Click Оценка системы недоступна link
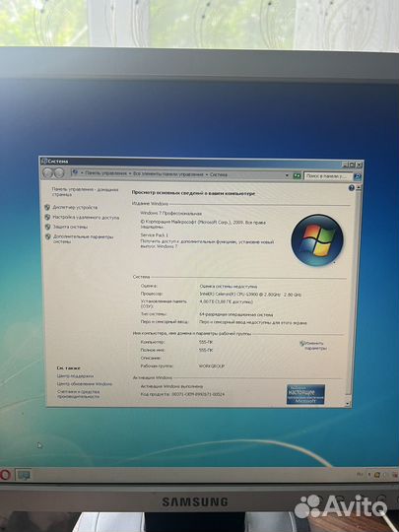The width and height of the screenshot is (399, 532). point(228,287)
